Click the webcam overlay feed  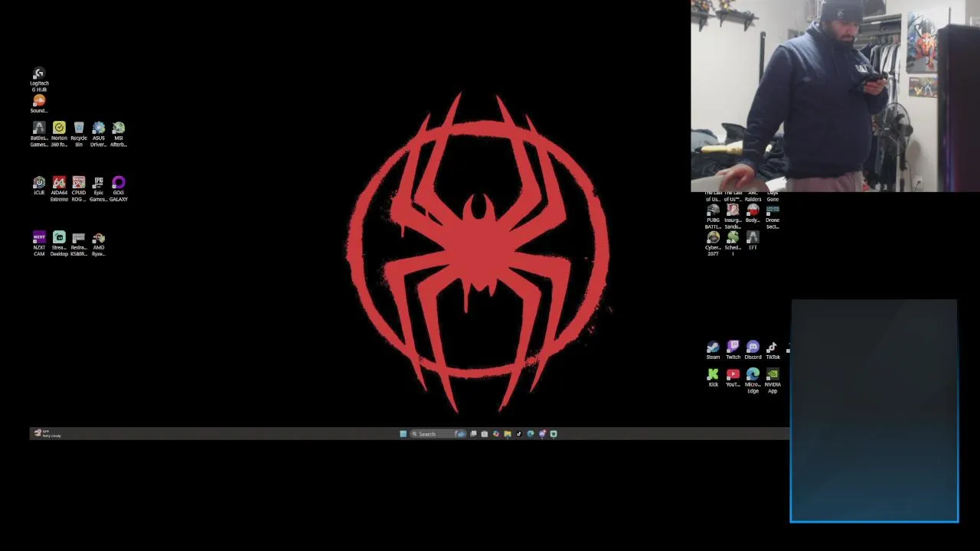point(835,96)
